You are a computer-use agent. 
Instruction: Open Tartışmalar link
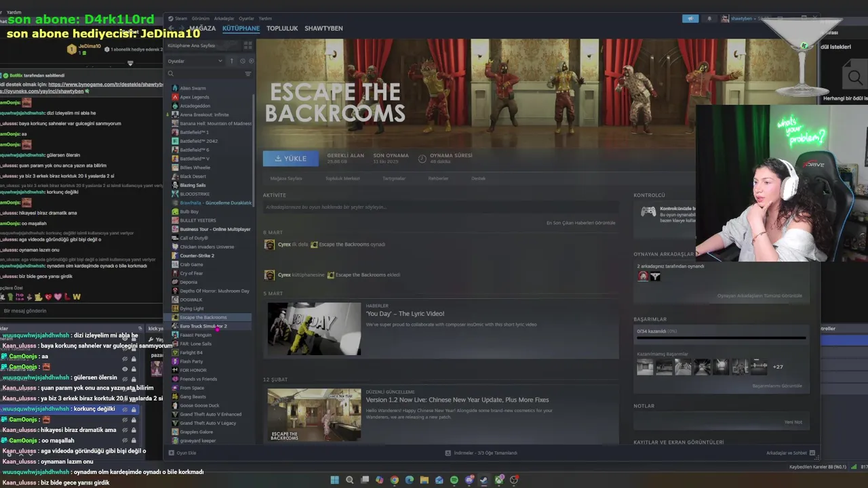tap(394, 178)
